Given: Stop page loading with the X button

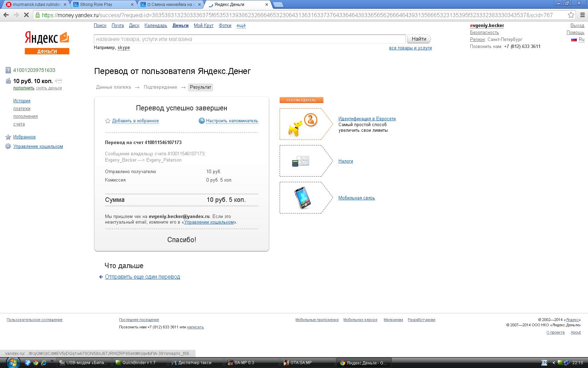Looking at the screenshot, I should tap(26, 15).
